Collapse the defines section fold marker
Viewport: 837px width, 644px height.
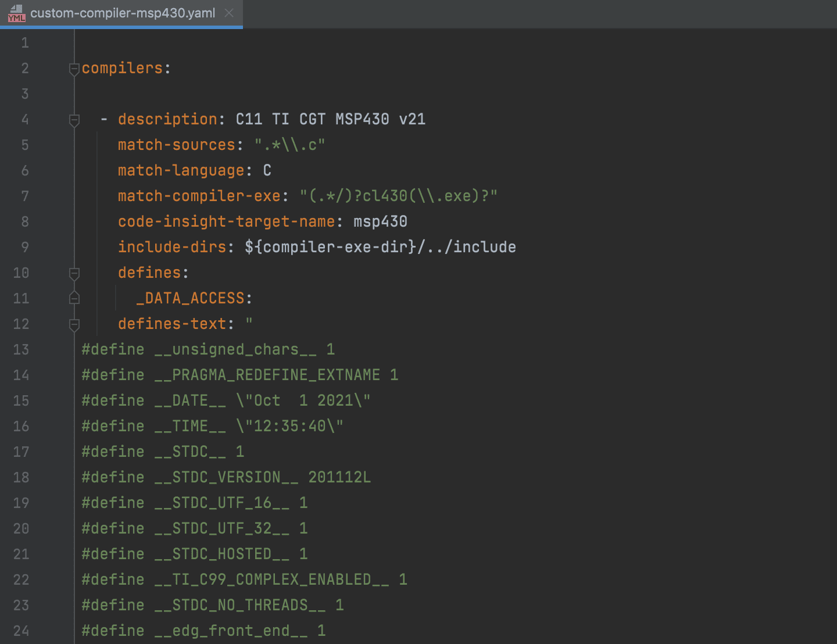pyautogui.click(x=74, y=274)
